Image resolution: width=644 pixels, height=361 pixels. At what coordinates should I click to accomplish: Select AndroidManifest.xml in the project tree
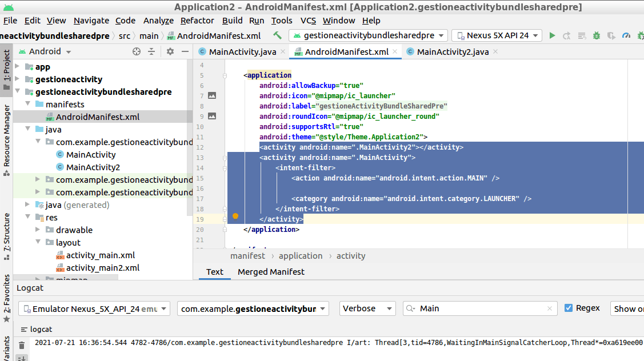[x=98, y=117]
